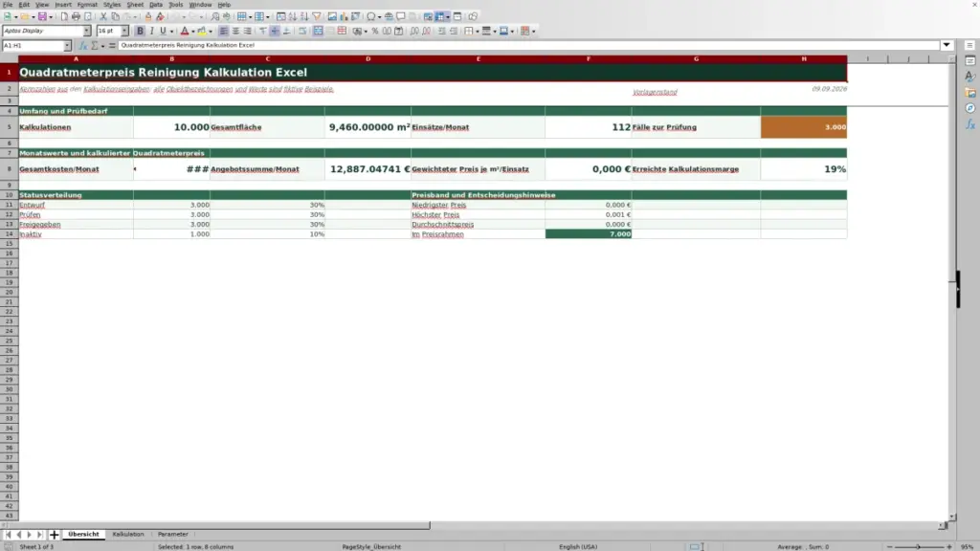Click the Align Left icon

(223, 32)
